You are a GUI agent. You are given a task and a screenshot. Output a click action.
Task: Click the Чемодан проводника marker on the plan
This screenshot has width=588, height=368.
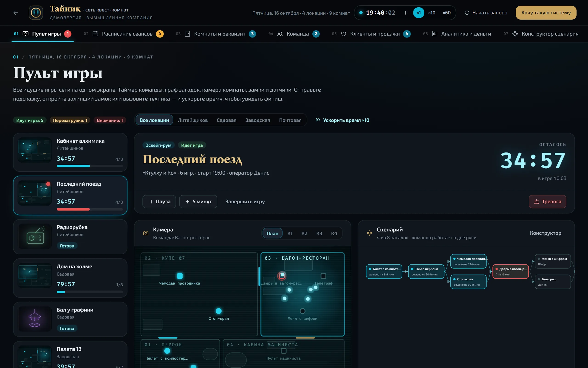(180, 276)
